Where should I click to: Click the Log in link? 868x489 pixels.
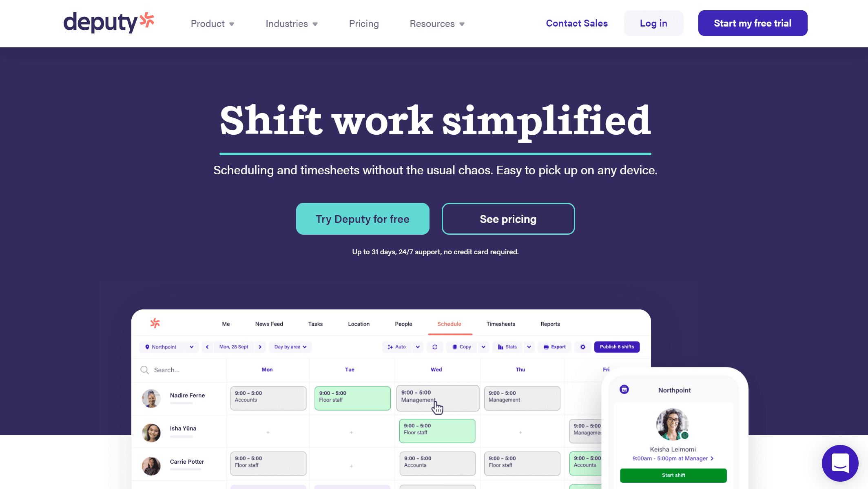click(653, 23)
